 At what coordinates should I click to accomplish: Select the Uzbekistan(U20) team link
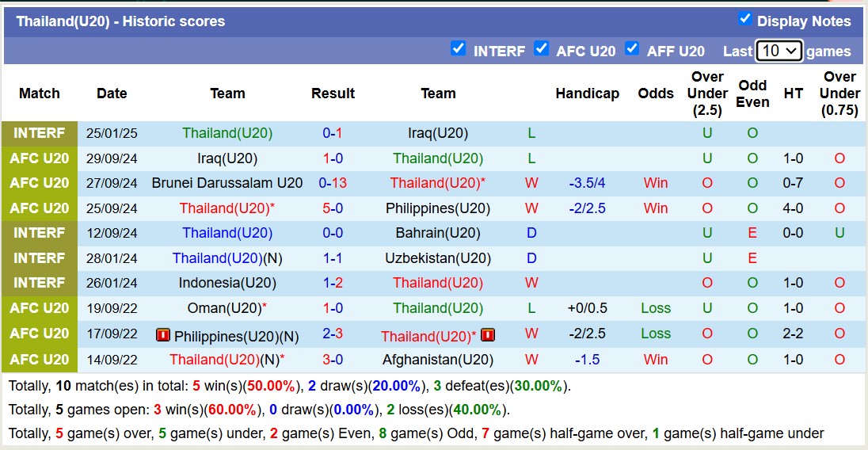coord(438,258)
